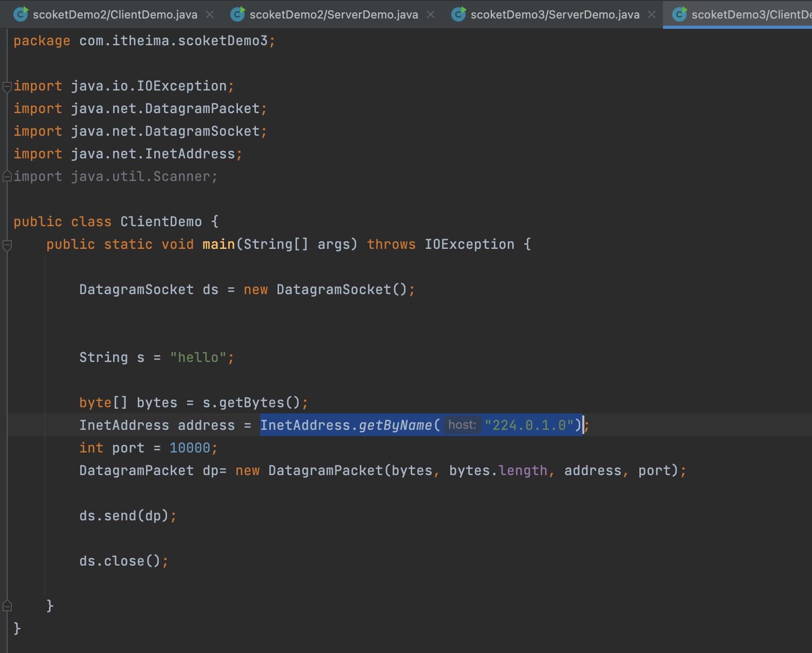Collapse the import block fold marker
Viewport: 812px width, 653px height.
pos(7,86)
